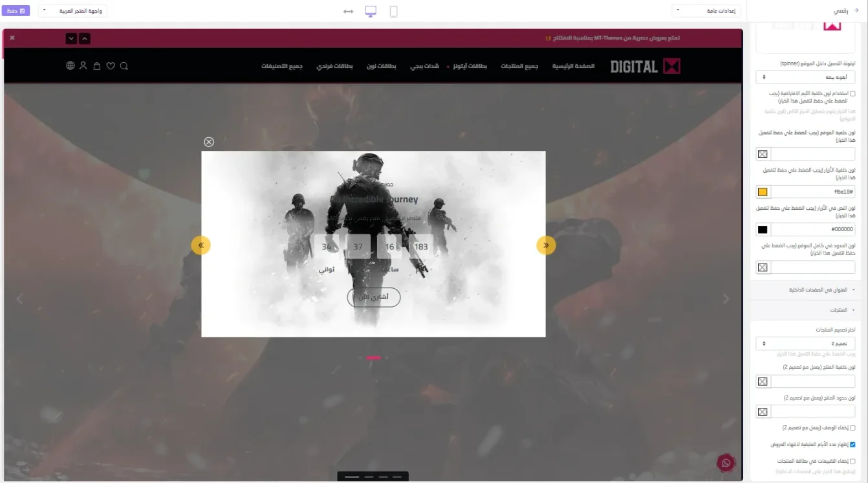Open الصفحة الرئيسية nav menu item
868x483 pixels.
573,66
